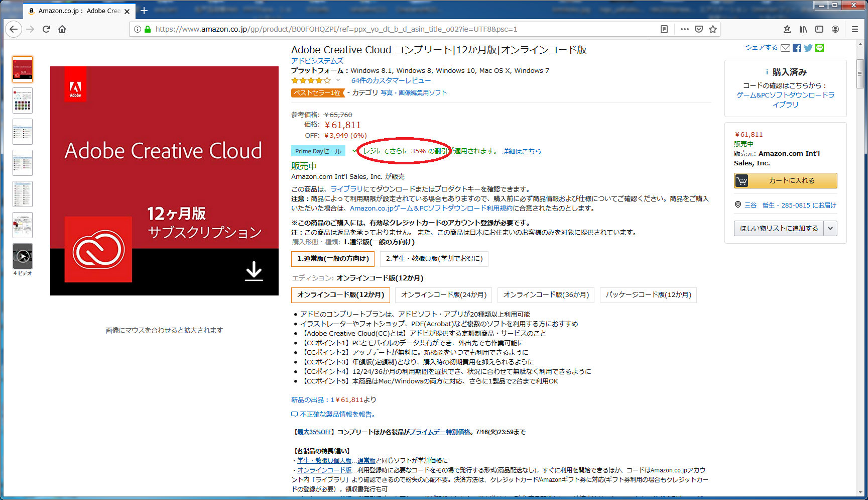Viewport: 868px width, 500px height.
Task: Open the 学生・教職員個人版 link
Action: 324,460
